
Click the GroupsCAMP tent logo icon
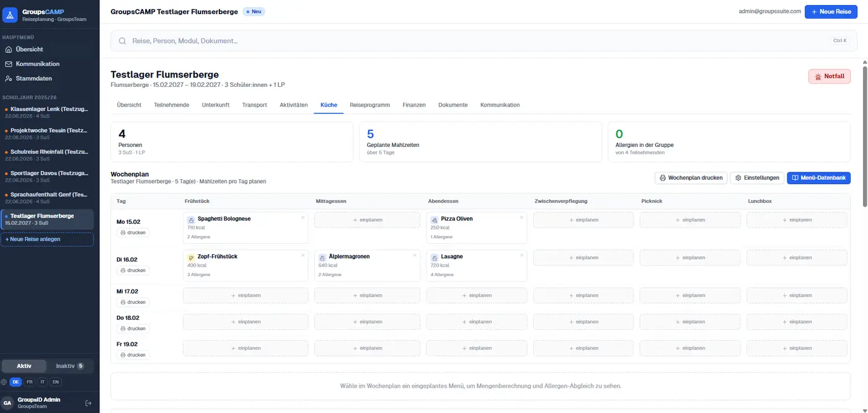click(x=11, y=15)
